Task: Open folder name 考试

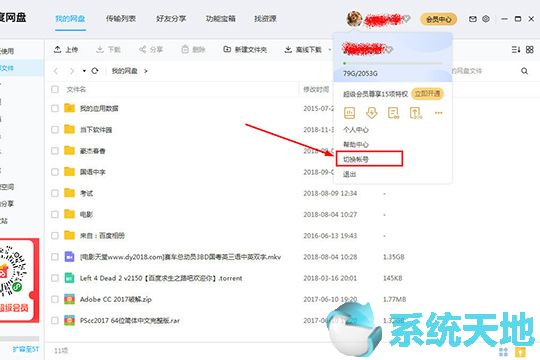Action: pos(86,193)
